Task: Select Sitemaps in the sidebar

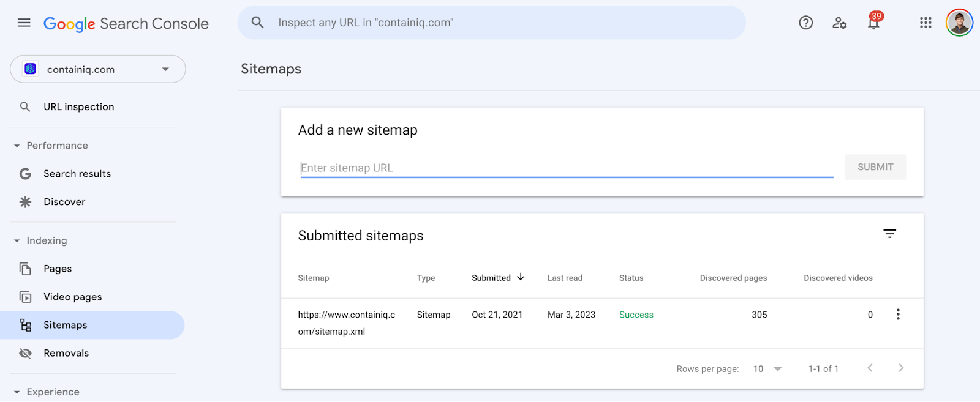Action: [92, 325]
